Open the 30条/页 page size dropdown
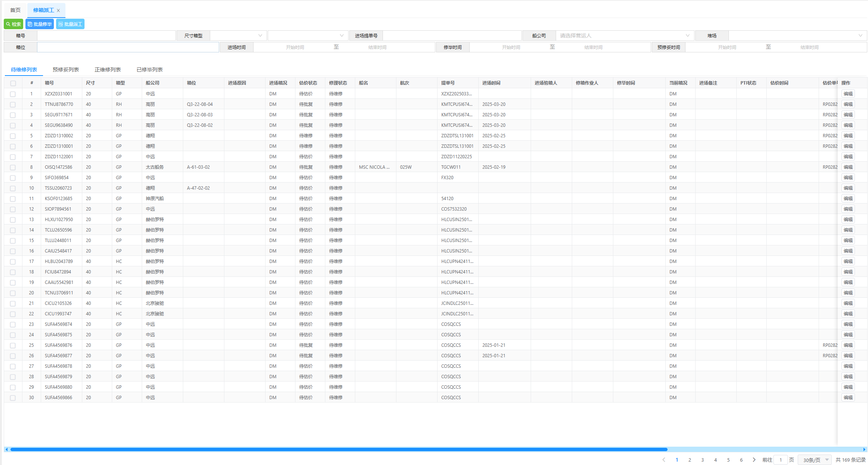Viewport: 868px width, 465px height. (815, 460)
